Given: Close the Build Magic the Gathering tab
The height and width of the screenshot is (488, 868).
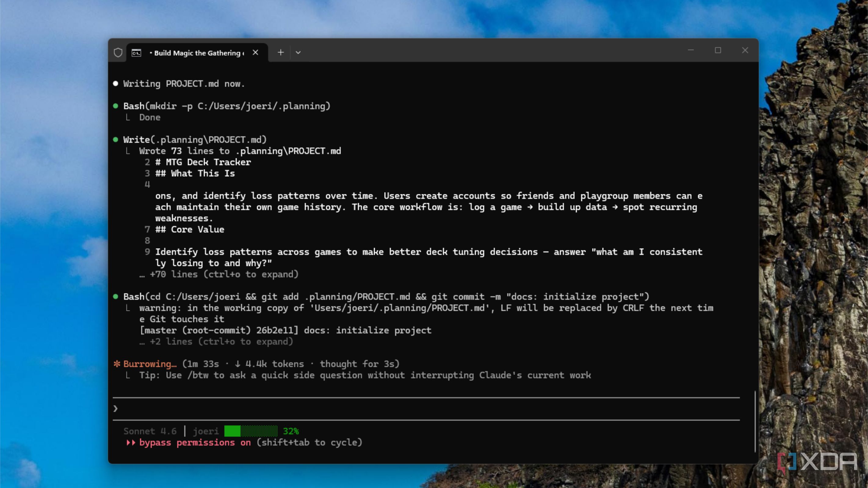Looking at the screenshot, I should [x=255, y=52].
